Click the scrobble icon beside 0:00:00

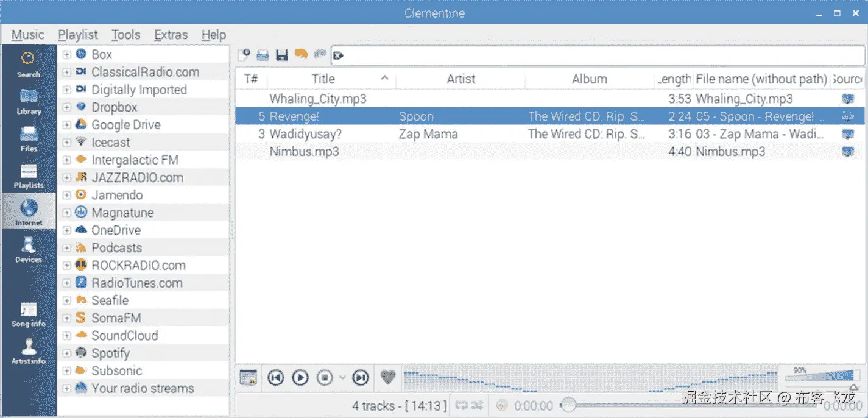click(x=502, y=405)
